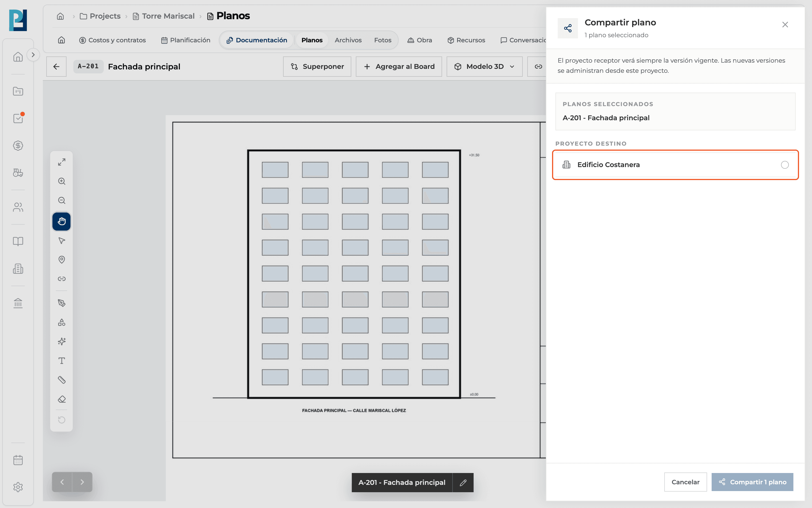Open settings gear in sidebar

[x=18, y=487]
